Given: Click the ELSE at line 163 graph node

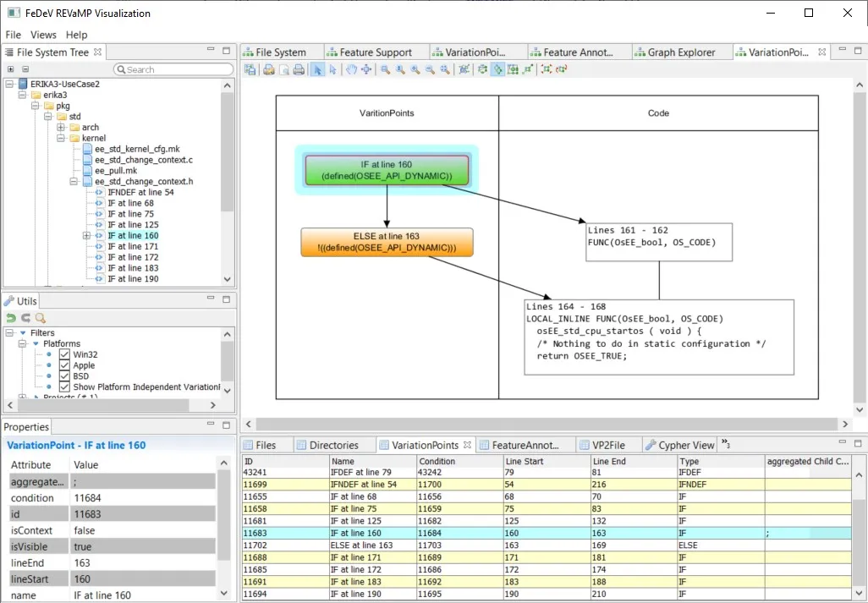Looking at the screenshot, I should pos(387,242).
